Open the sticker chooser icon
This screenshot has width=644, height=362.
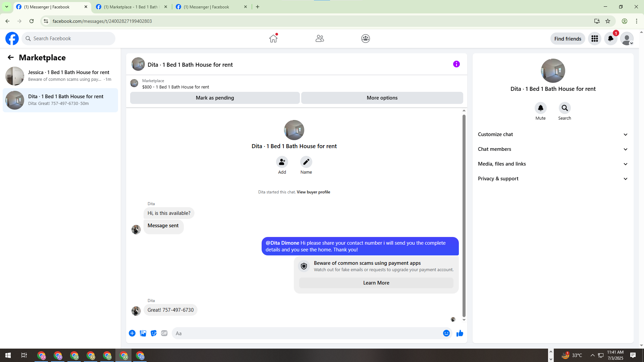(x=154, y=333)
